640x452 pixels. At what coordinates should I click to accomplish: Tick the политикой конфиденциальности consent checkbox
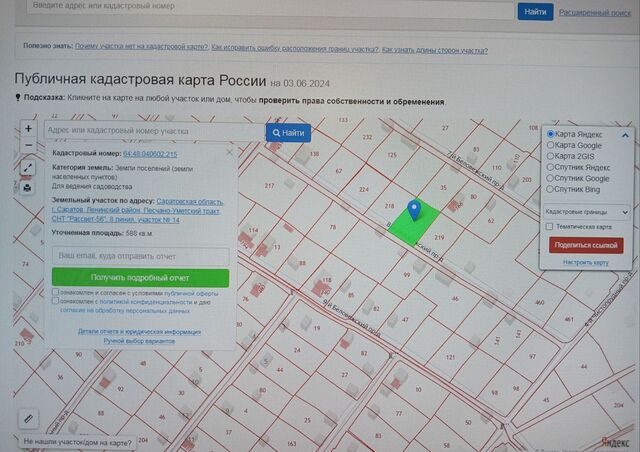(55, 301)
